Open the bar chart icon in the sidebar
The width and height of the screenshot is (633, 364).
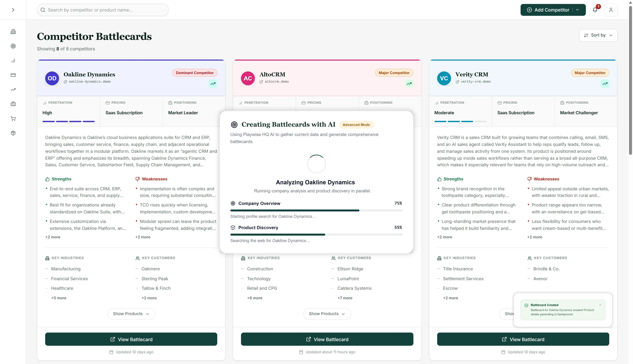(13, 61)
